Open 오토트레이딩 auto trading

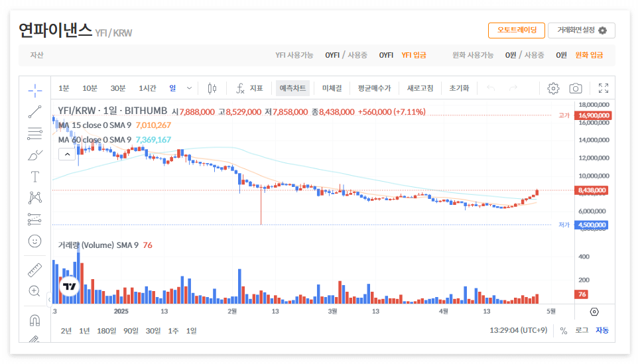pyautogui.click(x=517, y=30)
